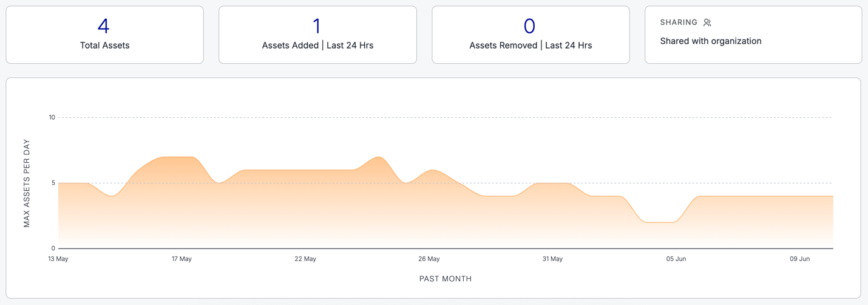
Task: Click the '05 Jun' x-axis date label
Action: click(676, 259)
